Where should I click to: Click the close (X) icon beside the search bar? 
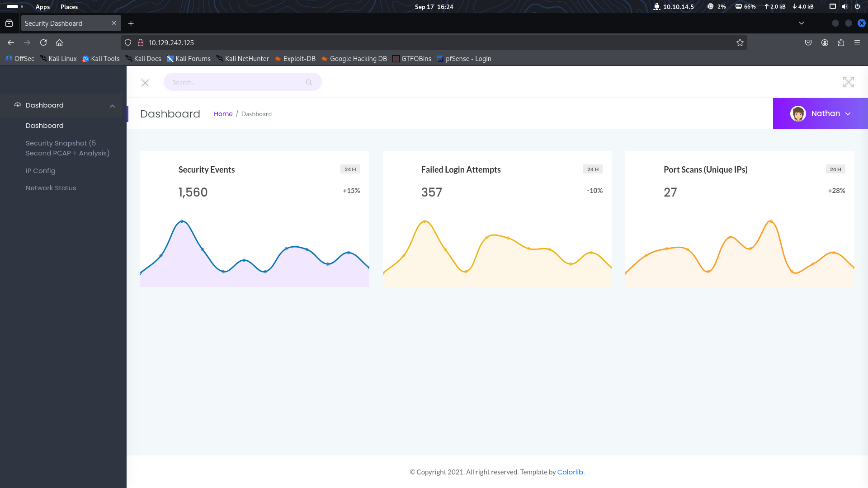click(x=145, y=83)
